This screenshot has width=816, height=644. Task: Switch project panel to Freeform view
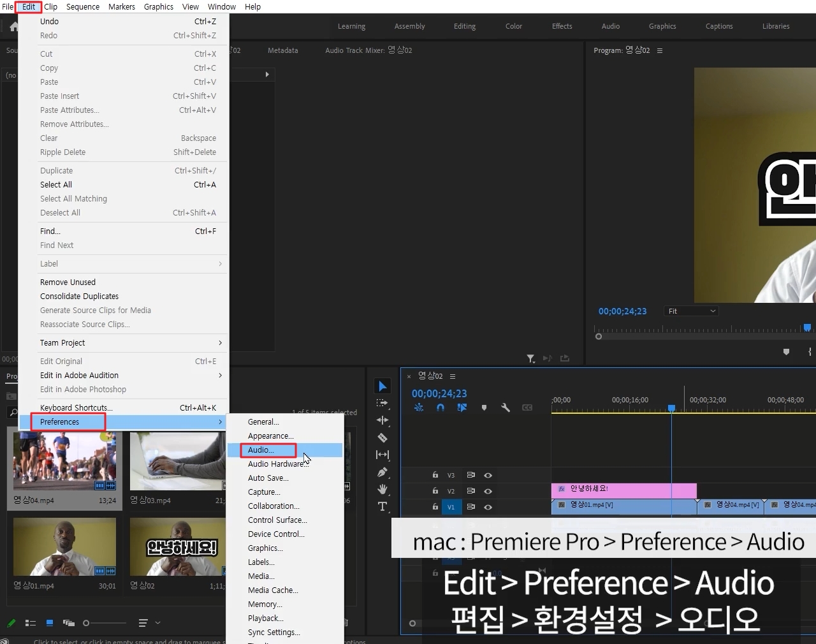pyautogui.click(x=69, y=623)
